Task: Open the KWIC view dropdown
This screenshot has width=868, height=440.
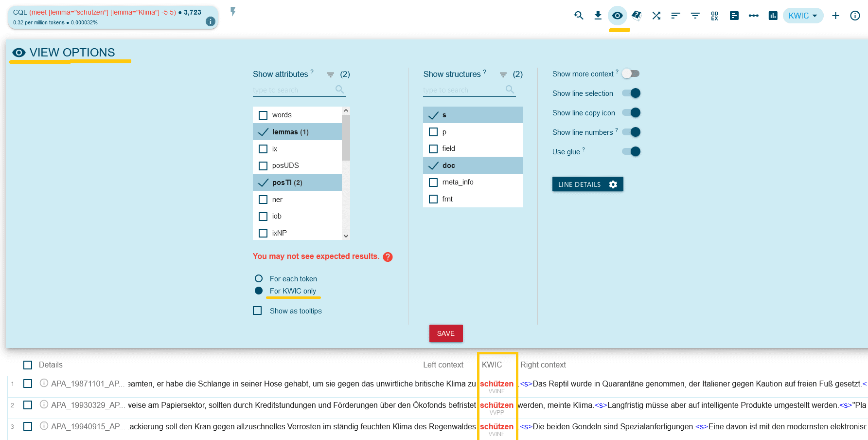Action: pyautogui.click(x=803, y=16)
